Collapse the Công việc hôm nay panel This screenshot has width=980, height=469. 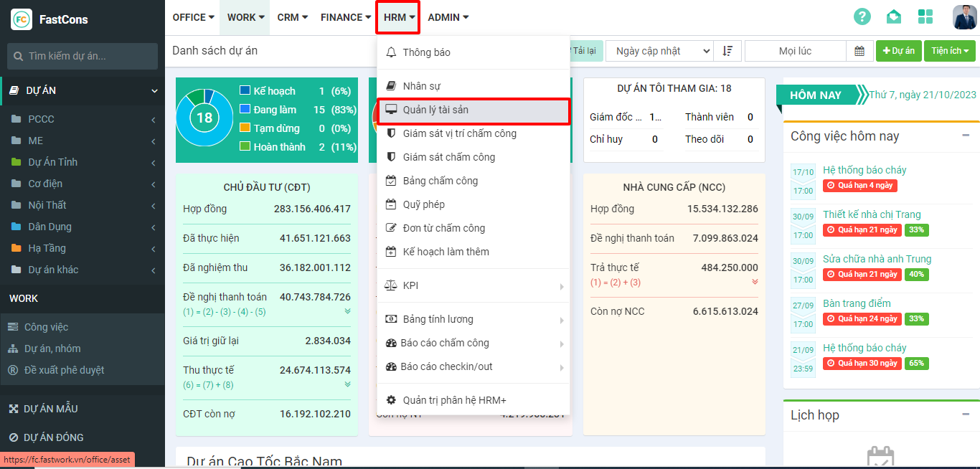pos(966,136)
